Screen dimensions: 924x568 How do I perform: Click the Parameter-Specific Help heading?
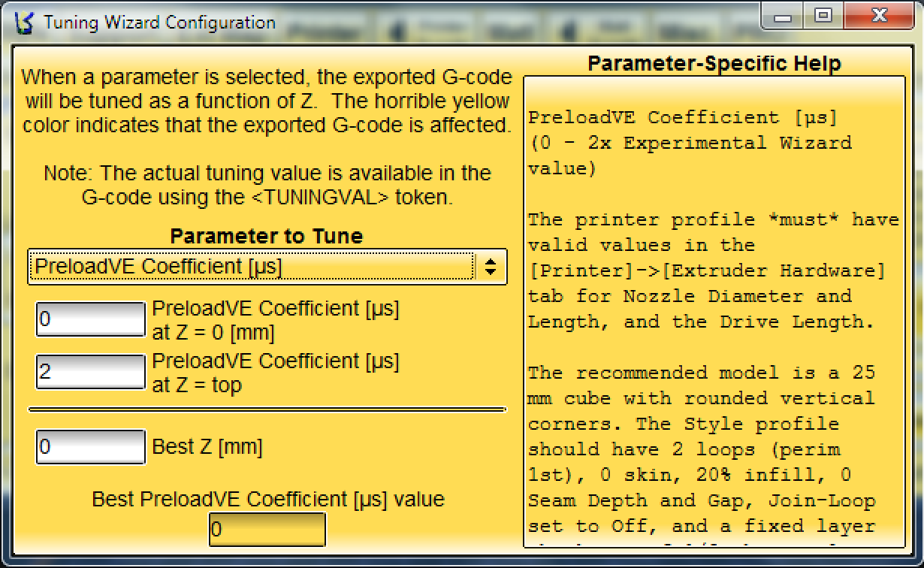pyautogui.click(x=714, y=64)
